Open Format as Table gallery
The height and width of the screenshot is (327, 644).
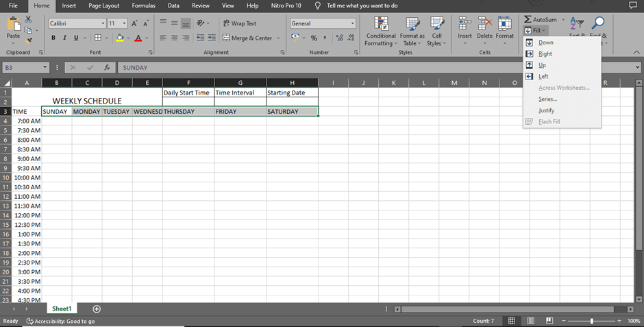click(412, 32)
